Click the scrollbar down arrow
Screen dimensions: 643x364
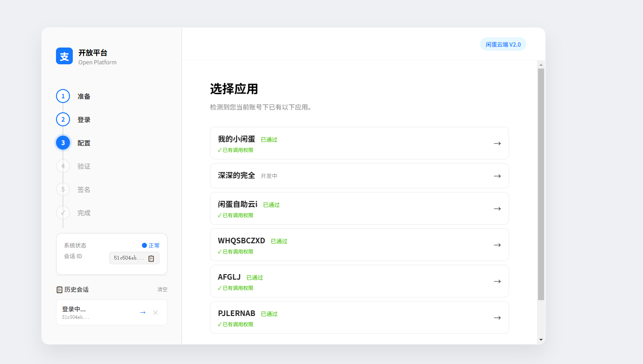[x=541, y=340]
